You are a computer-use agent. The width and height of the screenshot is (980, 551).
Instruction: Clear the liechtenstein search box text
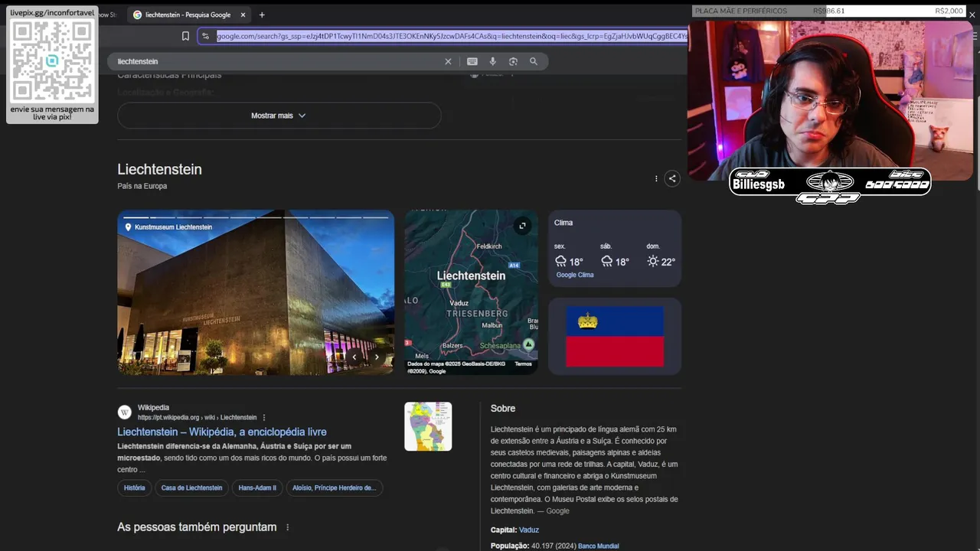448,61
